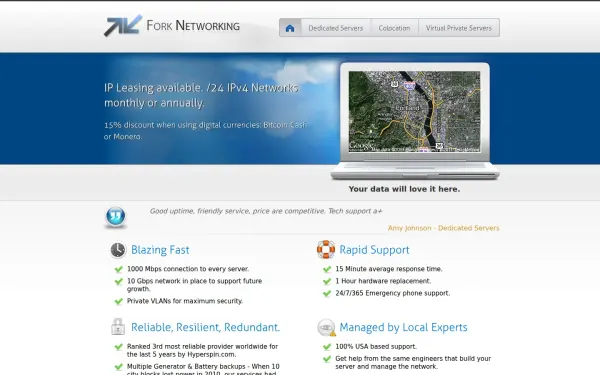Click the blue quotation mark icon
Screen dimensions: 600x375
coord(116,217)
